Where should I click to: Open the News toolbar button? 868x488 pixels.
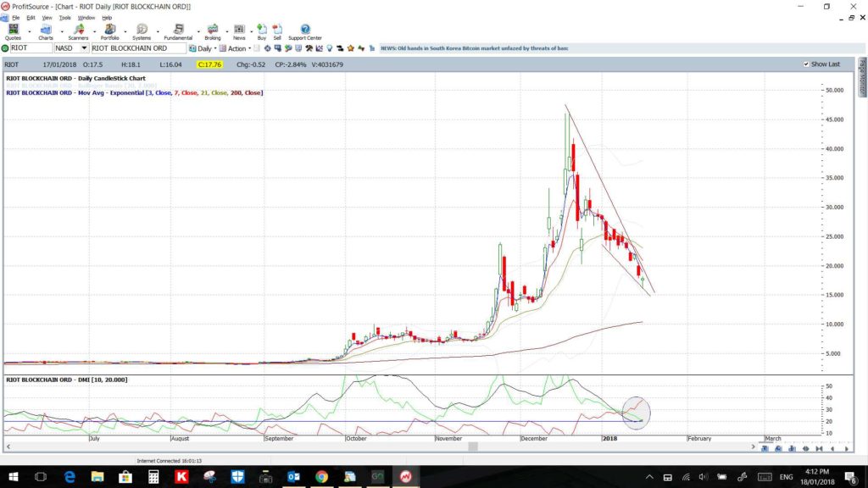[239, 31]
